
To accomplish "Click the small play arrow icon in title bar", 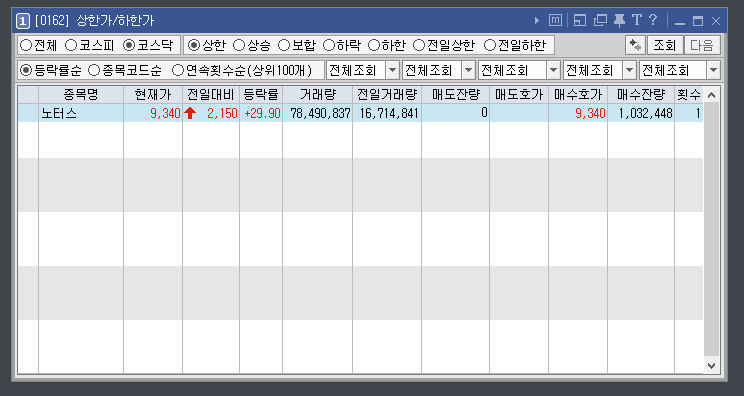I will (537, 21).
